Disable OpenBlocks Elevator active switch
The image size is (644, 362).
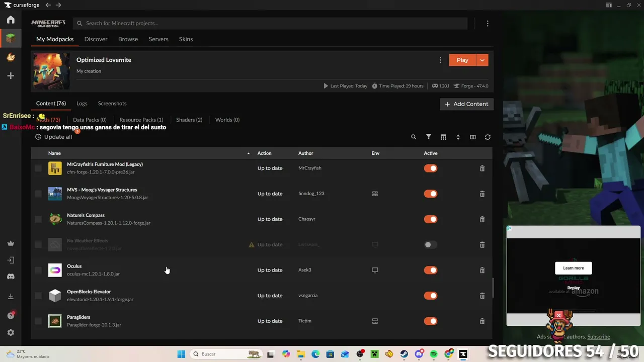click(x=431, y=296)
